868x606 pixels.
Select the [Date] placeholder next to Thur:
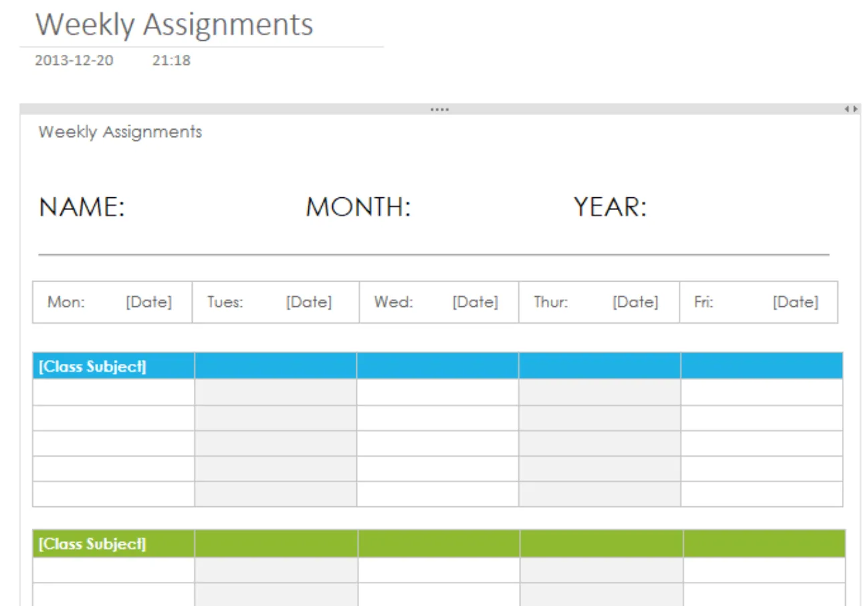[635, 302]
